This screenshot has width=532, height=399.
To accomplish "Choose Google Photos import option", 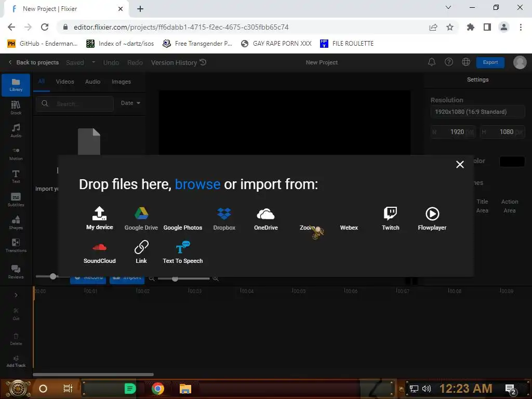I will pyautogui.click(x=182, y=228).
